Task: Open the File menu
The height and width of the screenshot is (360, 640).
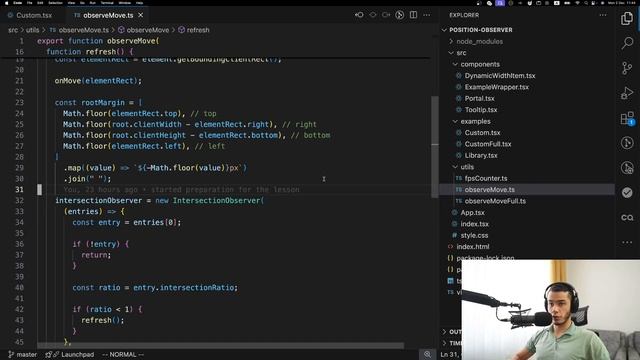Action: click(30, 3)
